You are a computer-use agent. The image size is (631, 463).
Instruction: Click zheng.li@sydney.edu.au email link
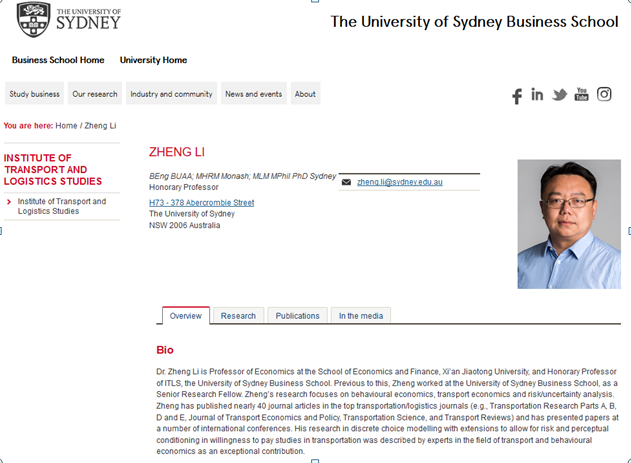click(x=399, y=182)
